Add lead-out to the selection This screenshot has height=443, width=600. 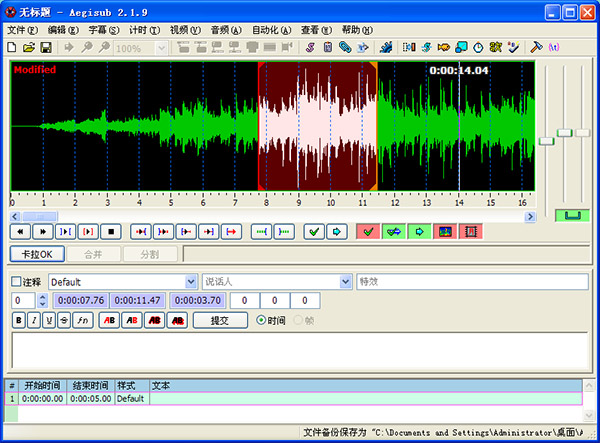[284, 232]
